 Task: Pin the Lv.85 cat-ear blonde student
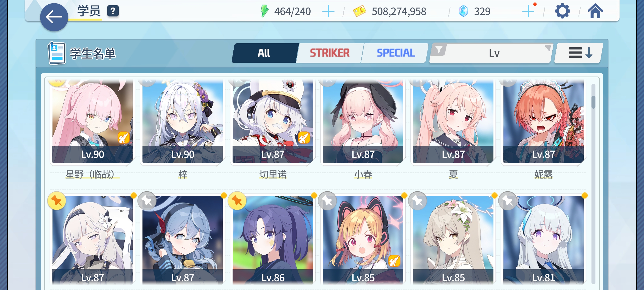point(327,201)
